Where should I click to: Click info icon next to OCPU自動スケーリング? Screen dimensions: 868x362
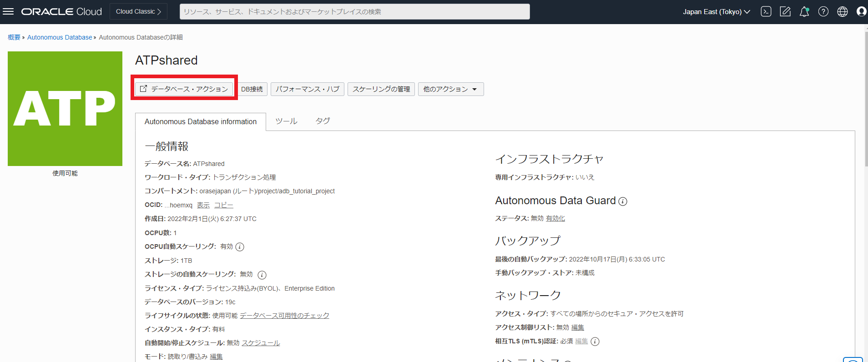click(x=240, y=247)
